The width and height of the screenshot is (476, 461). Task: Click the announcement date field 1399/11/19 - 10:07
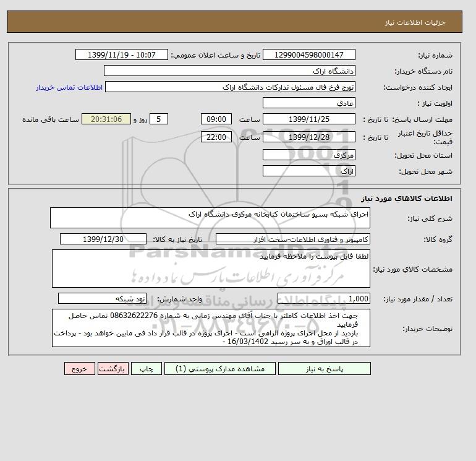(x=121, y=54)
